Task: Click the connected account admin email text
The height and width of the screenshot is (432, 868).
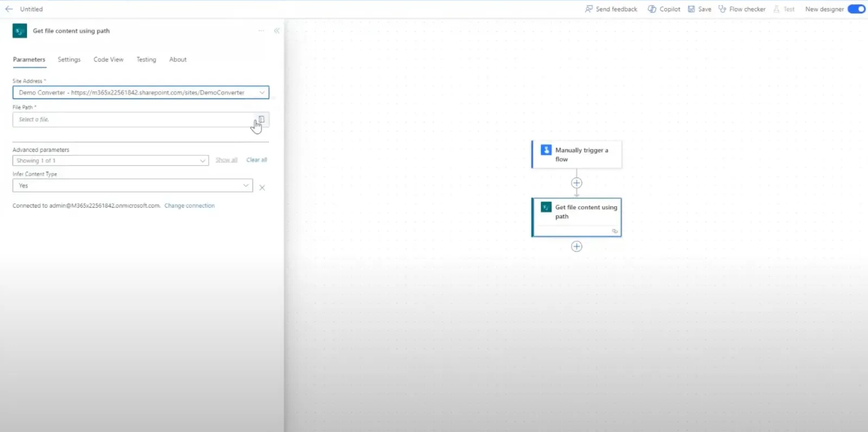Action: click(105, 206)
